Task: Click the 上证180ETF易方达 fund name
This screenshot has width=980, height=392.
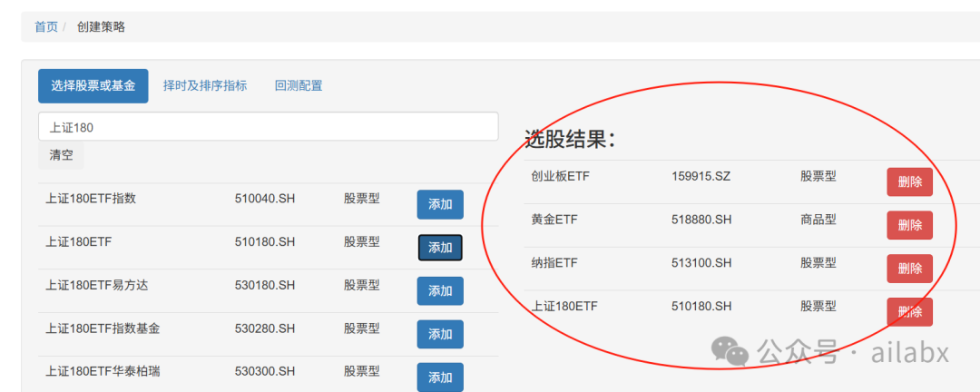Action: [x=97, y=285]
